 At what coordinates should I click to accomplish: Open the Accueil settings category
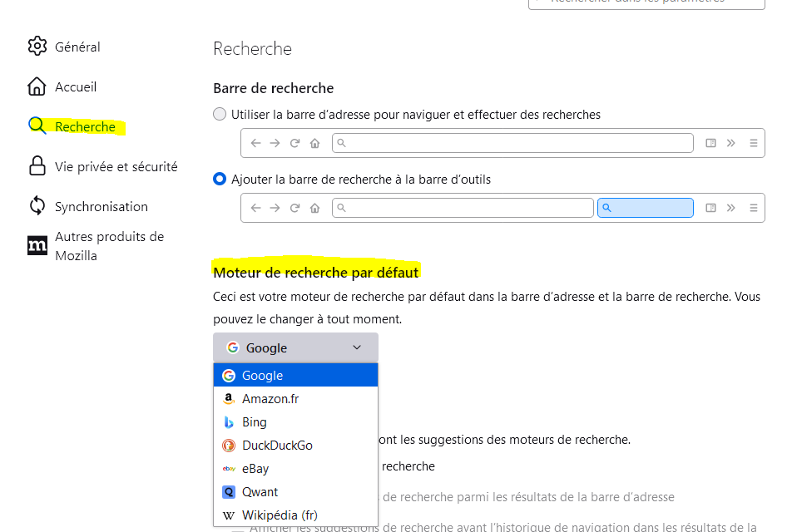pos(62,86)
